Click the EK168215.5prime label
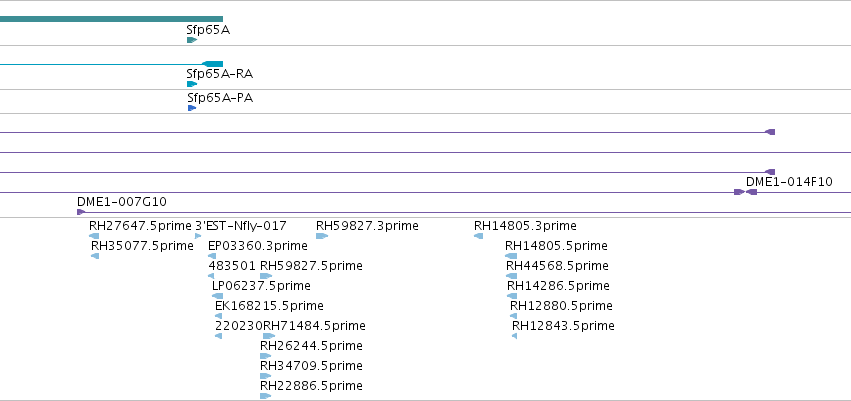 click(269, 305)
